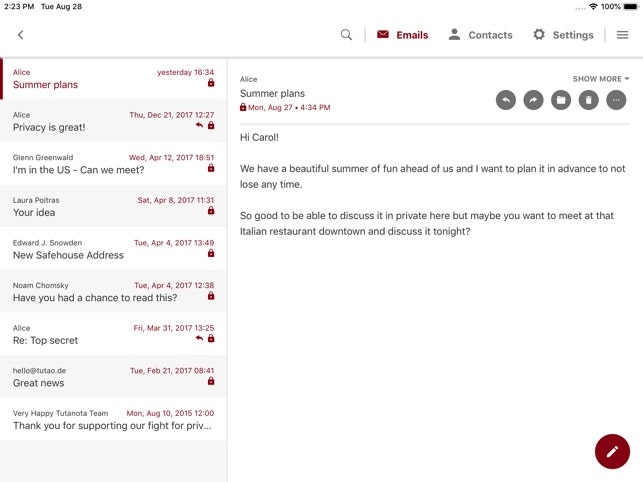Click lock icon on Noam Chomsky's email

click(x=211, y=296)
